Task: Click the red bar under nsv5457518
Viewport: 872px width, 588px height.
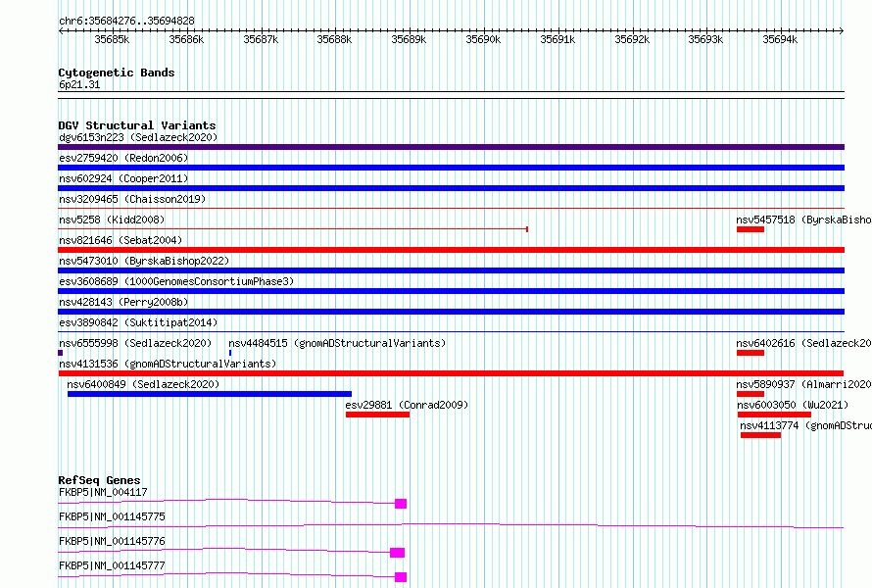Action: click(751, 229)
